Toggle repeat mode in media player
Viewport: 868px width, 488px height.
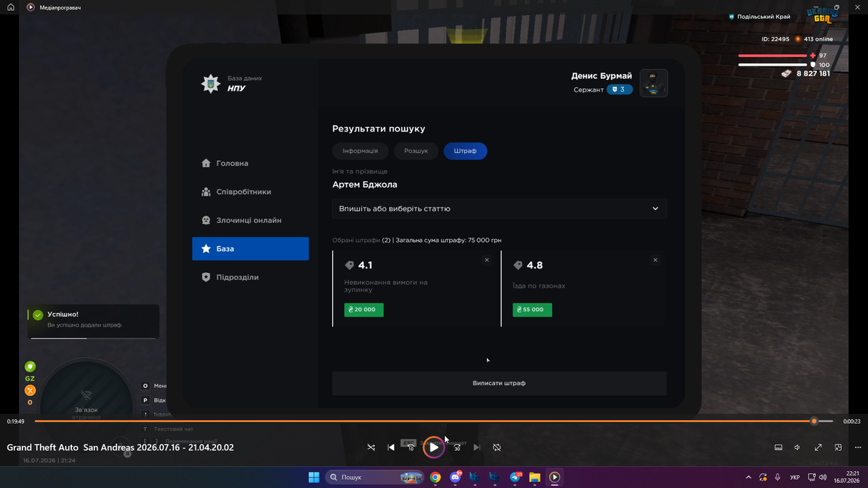pyautogui.click(x=496, y=447)
